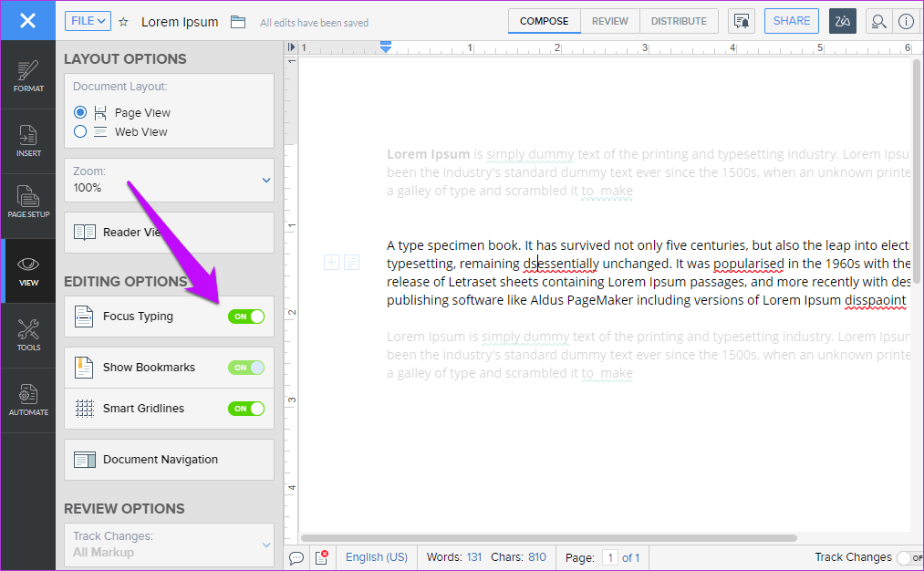Switch to the DISTRIBUTE tab

[x=679, y=21]
